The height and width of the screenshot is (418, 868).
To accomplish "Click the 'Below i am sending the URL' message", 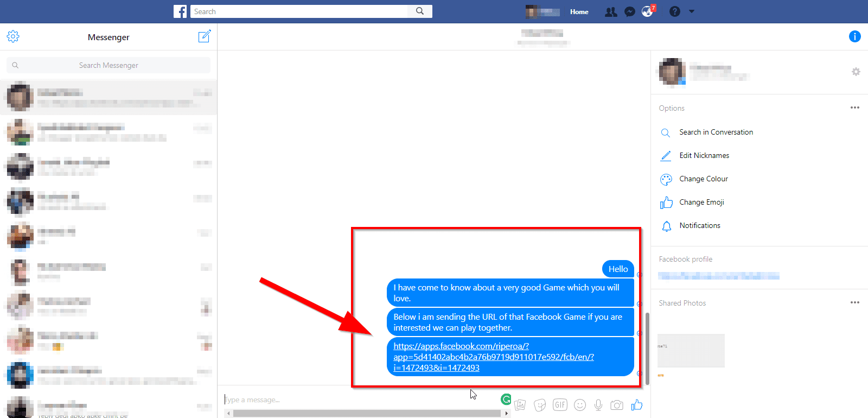I will coord(510,322).
